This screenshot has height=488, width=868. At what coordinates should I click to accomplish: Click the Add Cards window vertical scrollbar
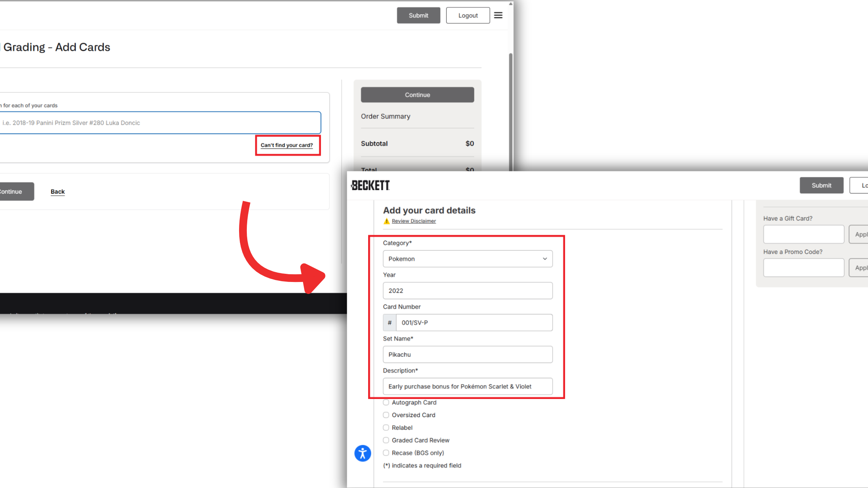511,112
